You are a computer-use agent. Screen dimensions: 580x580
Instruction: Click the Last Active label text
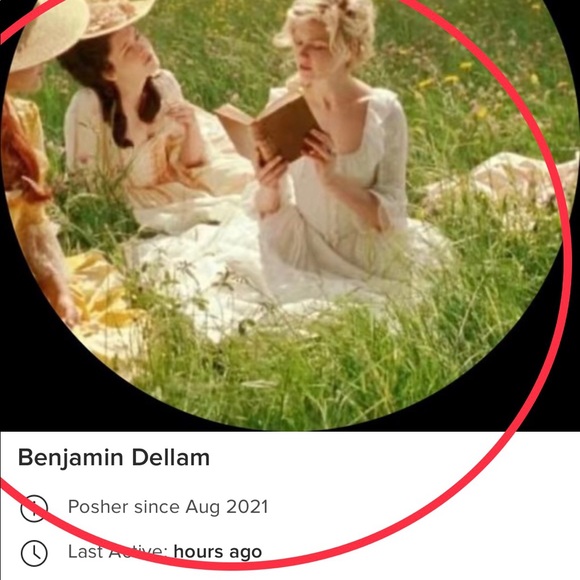click(x=118, y=552)
